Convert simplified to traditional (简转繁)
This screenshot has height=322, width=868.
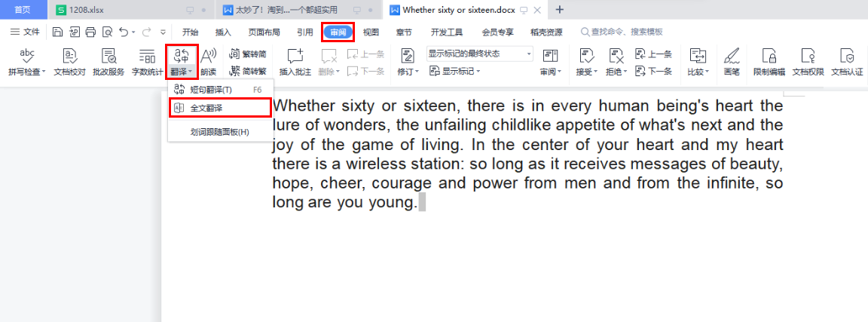(x=247, y=71)
